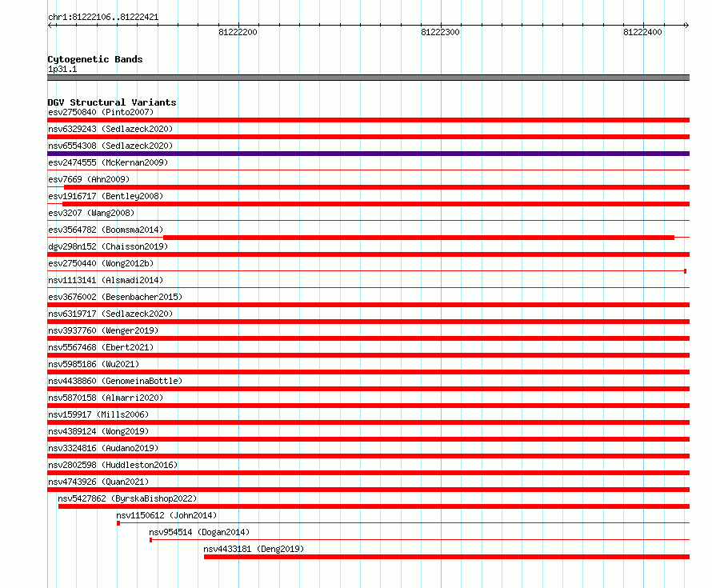The width and height of the screenshot is (712, 588).
Task: Select dgv298n152 (Chaisson2019) variant label
Action: tap(108, 246)
